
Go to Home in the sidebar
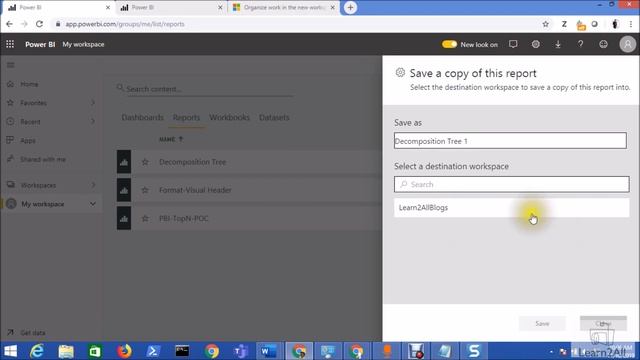(29, 84)
